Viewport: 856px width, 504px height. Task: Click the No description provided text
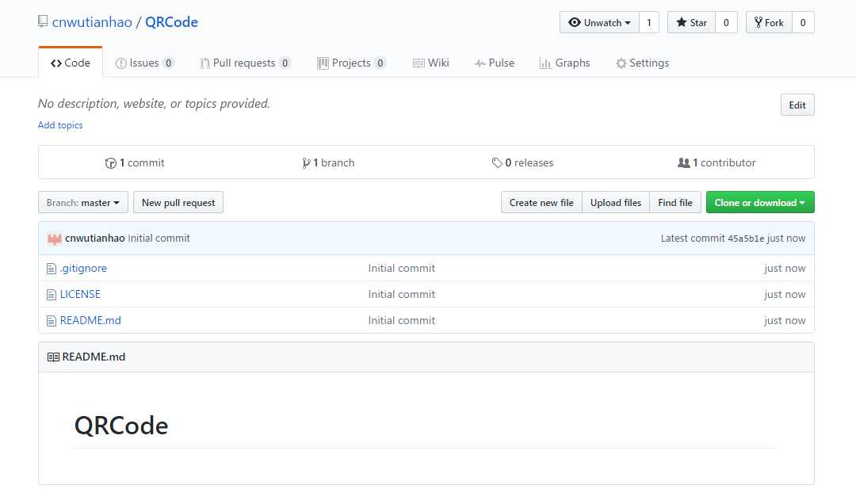154,104
